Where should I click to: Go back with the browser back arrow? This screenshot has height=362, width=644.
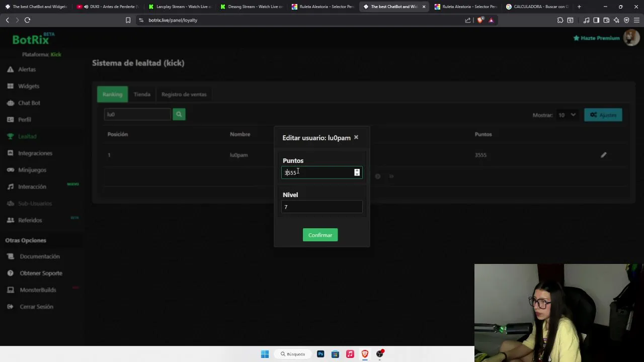7,20
